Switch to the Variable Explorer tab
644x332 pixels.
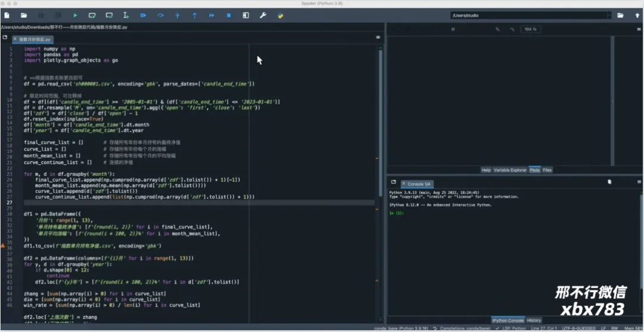(510, 170)
